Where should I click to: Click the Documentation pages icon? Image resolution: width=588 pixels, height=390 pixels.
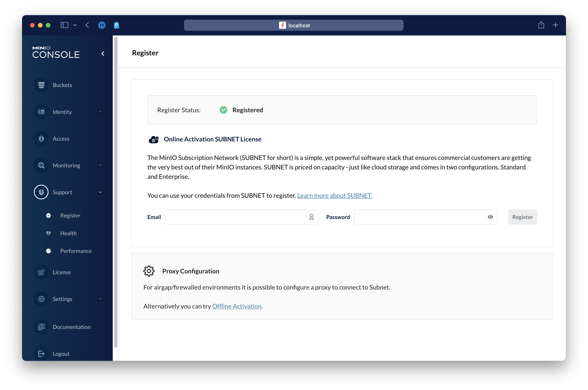click(41, 327)
